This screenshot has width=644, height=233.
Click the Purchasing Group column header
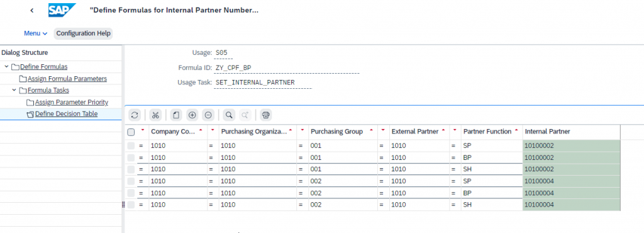click(337, 132)
